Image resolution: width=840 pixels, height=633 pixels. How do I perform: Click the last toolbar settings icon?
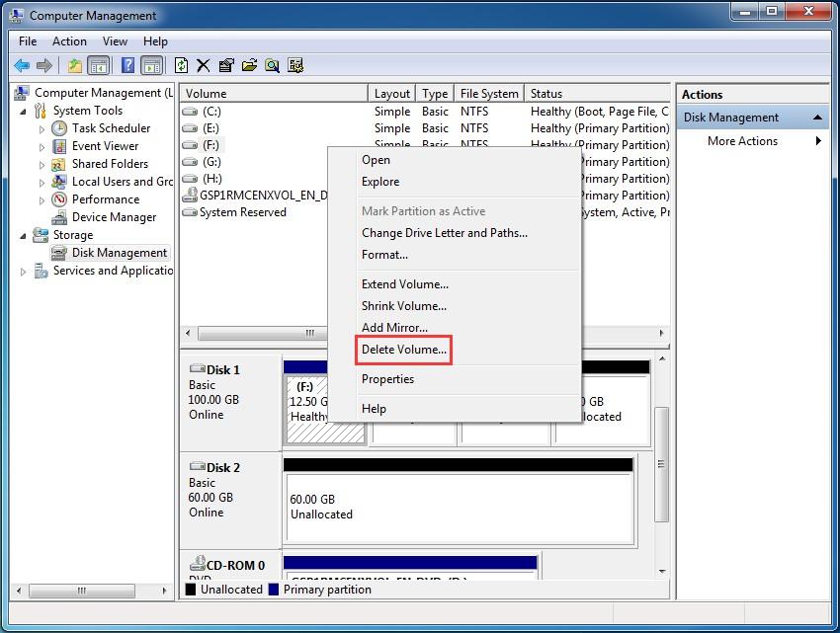coord(295,66)
